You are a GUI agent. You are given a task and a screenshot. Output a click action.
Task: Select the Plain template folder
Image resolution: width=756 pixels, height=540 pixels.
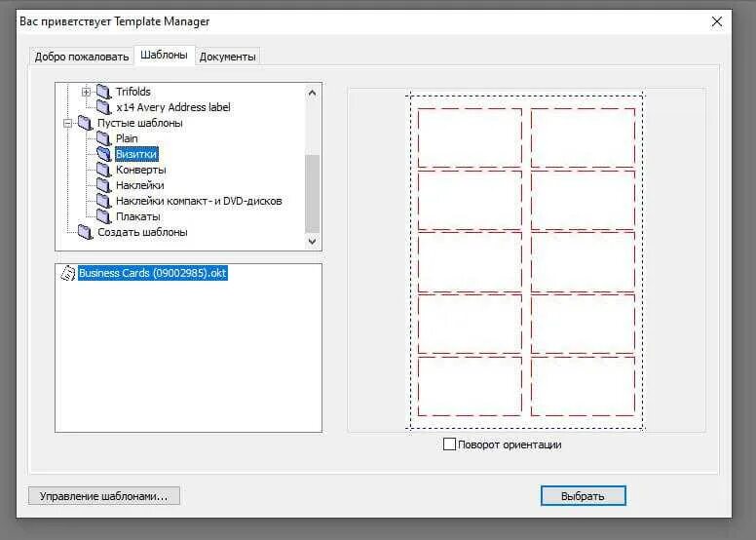pyautogui.click(x=127, y=138)
